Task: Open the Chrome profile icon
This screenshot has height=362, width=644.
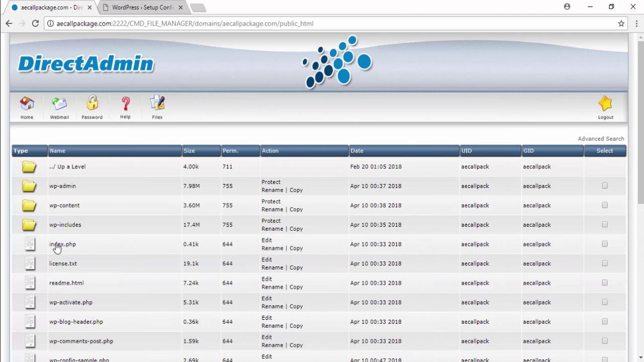Action: [567, 7]
